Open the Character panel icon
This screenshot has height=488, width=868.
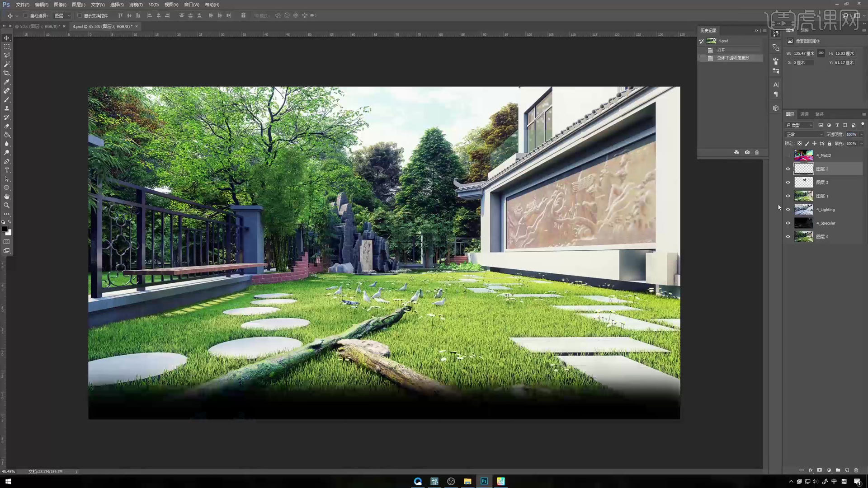coord(776,84)
